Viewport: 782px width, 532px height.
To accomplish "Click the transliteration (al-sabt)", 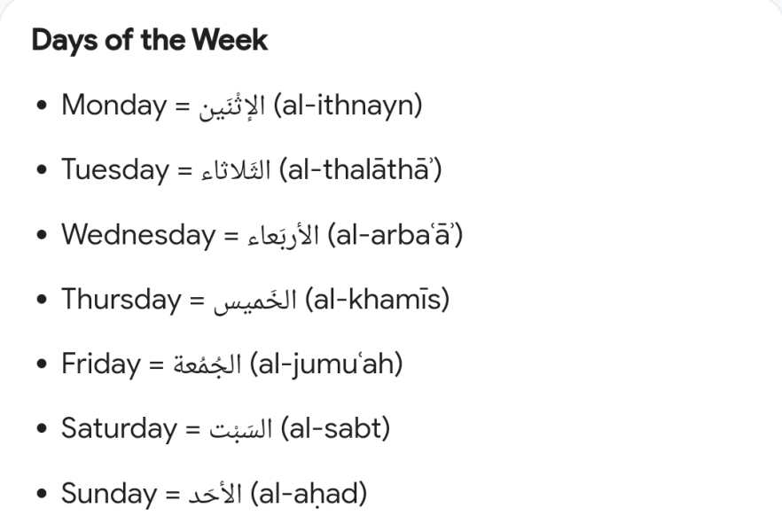I will click(335, 429).
